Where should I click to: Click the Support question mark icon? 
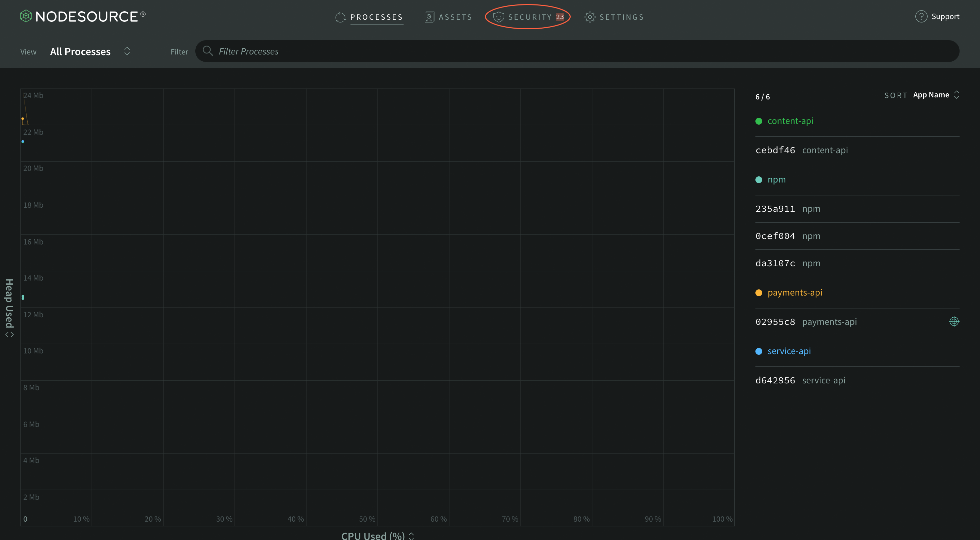[x=921, y=16]
